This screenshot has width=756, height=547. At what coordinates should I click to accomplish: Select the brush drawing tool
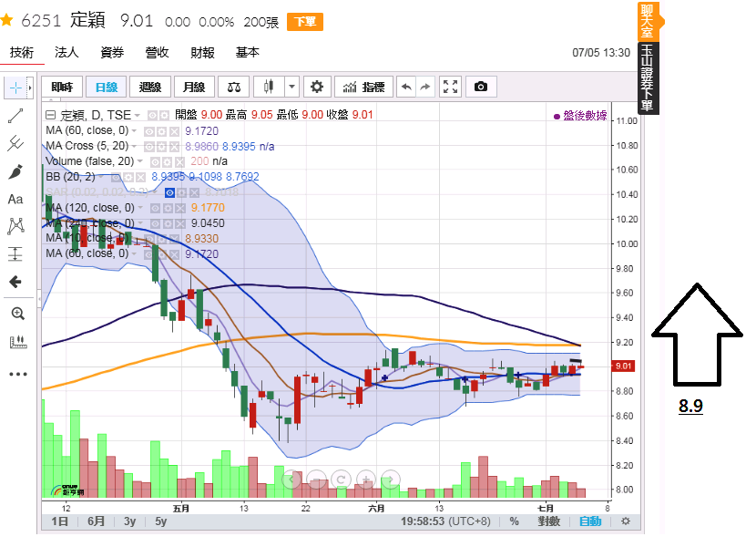(x=15, y=171)
